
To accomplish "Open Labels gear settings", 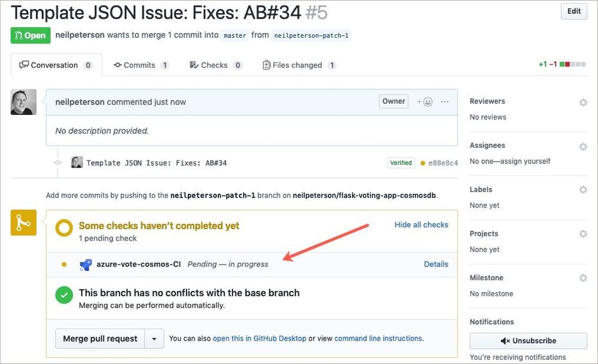I will click(x=583, y=190).
